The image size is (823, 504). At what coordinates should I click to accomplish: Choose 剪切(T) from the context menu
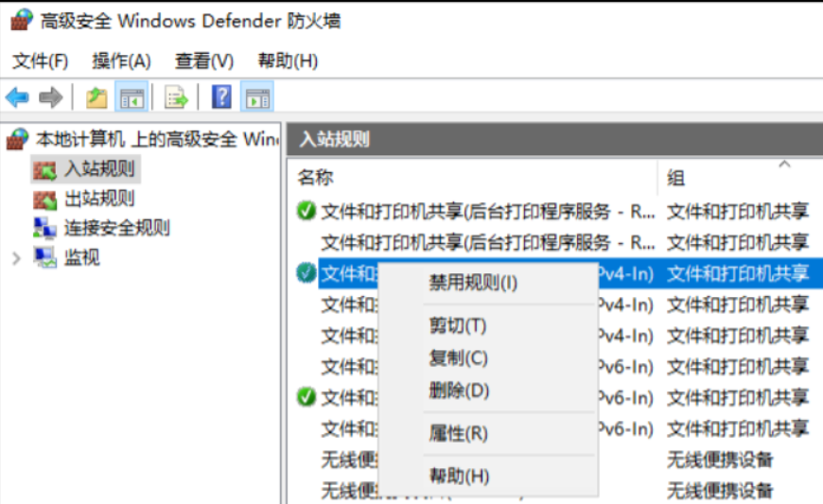(458, 325)
